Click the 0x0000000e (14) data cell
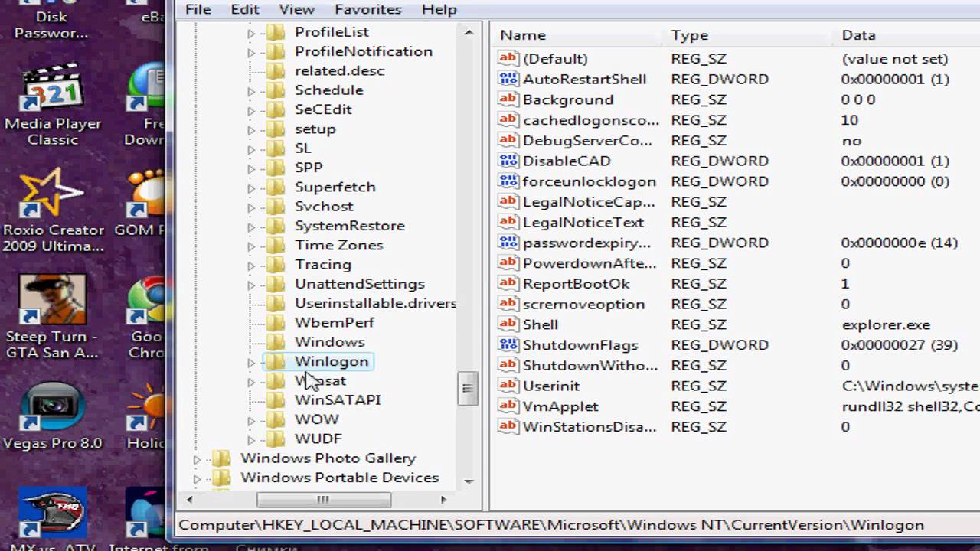This screenshot has height=551, width=980. (900, 243)
